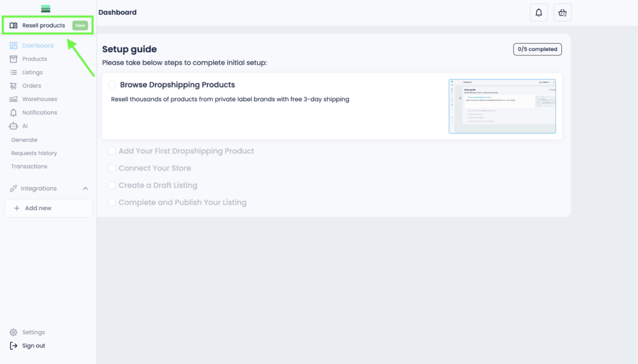Click the notification bell icon in header
The height and width of the screenshot is (364, 638).
tap(539, 12)
